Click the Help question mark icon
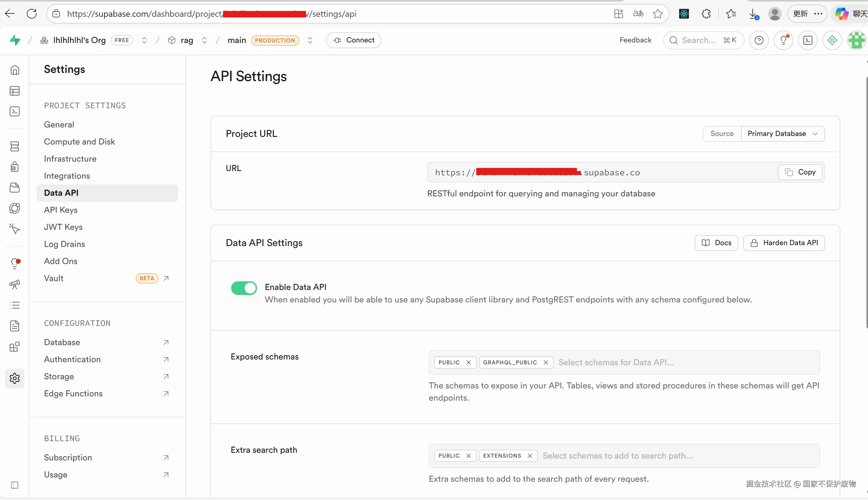 pos(759,40)
